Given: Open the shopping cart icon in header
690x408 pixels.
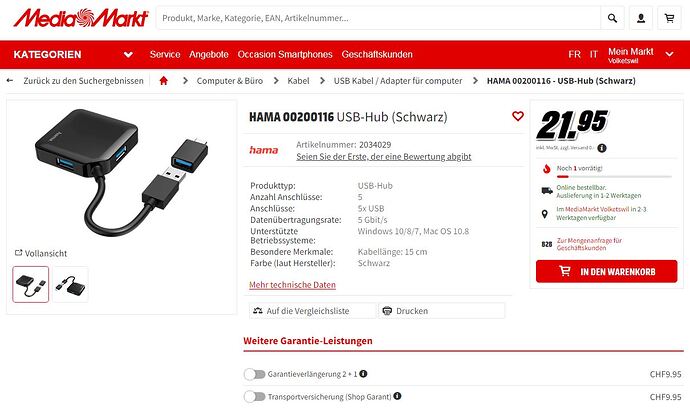Looking at the screenshot, I should [x=669, y=18].
